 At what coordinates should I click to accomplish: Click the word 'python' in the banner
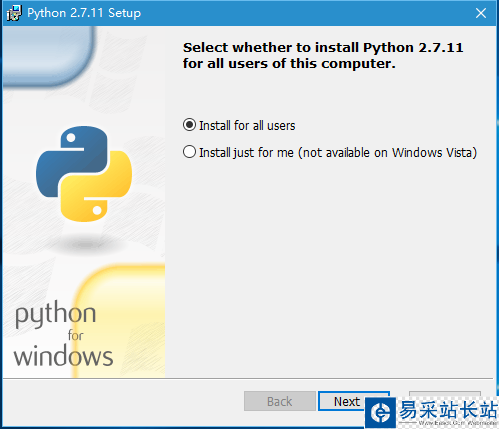click(x=55, y=314)
